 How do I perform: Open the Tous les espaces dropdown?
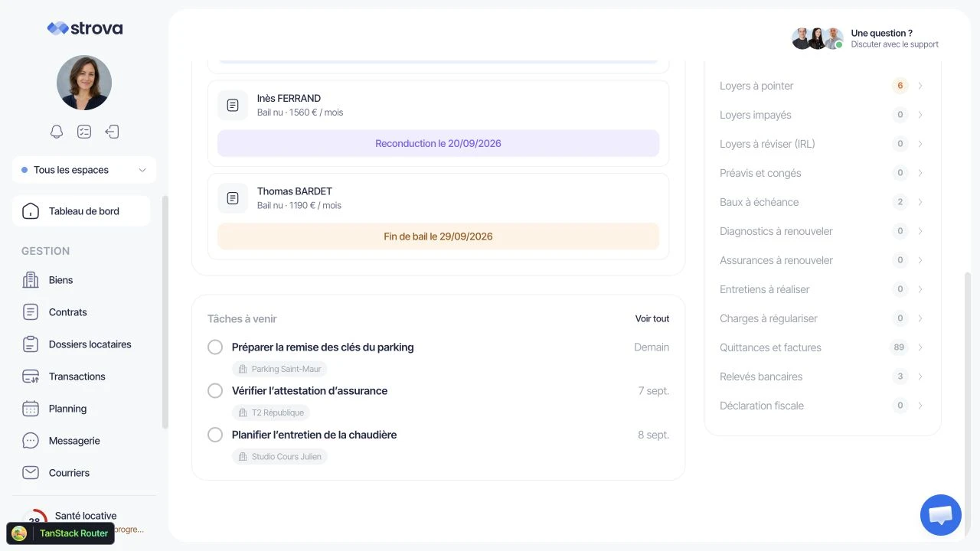tap(84, 170)
